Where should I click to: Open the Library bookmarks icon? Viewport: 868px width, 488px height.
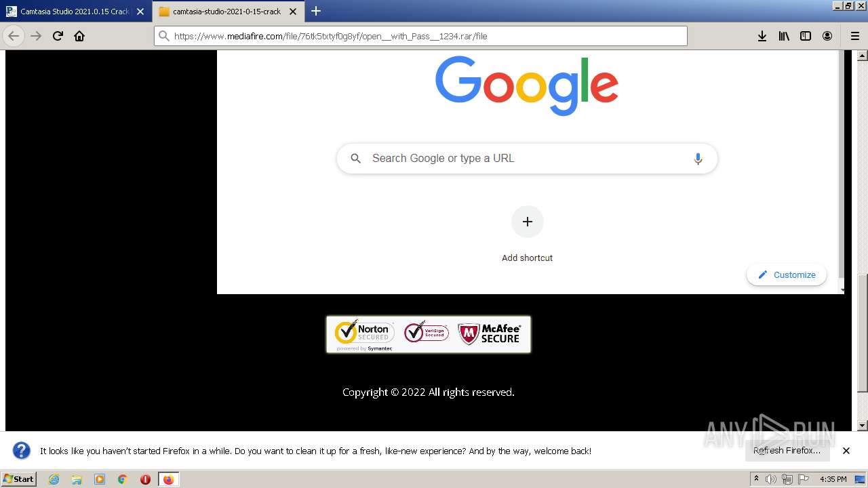784,36
